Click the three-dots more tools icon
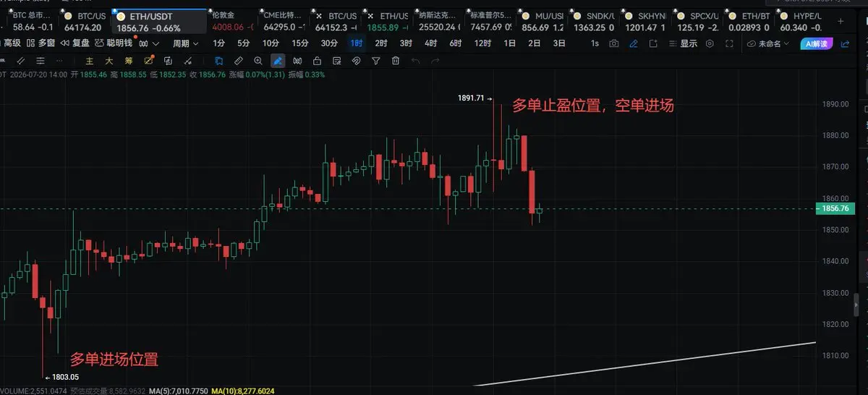The image size is (868, 395). coord(60,61)
